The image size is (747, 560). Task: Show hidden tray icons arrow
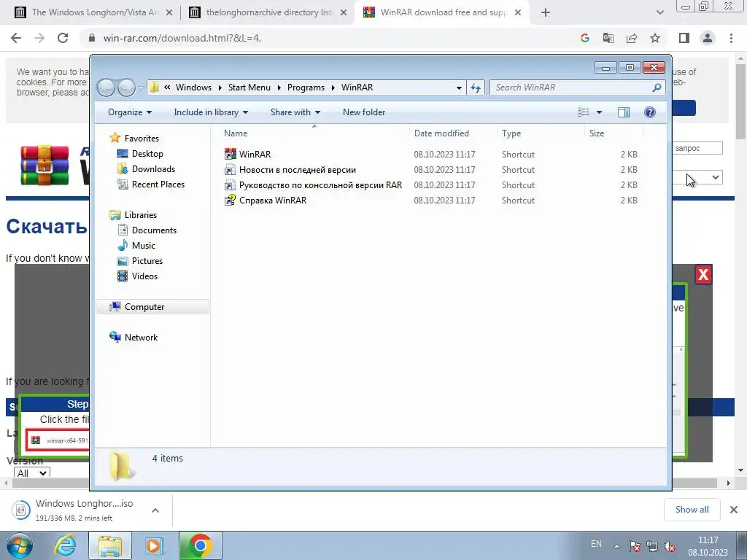pos(617,546)
